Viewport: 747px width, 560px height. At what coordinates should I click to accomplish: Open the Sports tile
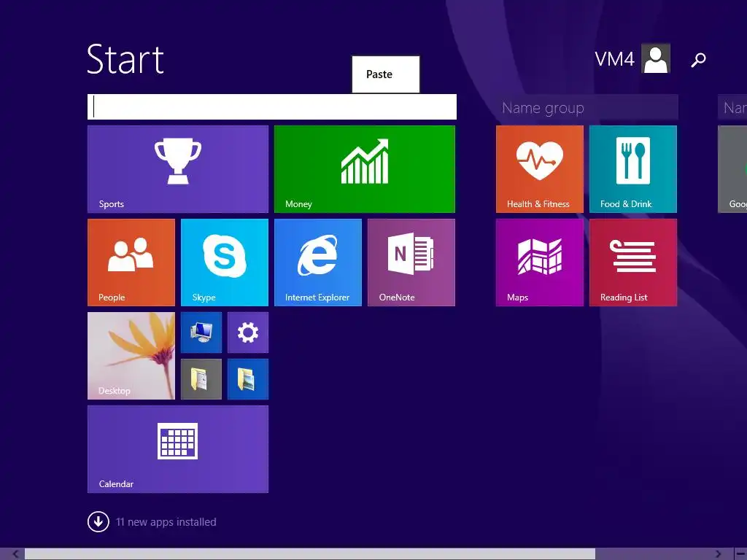[178, 169]
